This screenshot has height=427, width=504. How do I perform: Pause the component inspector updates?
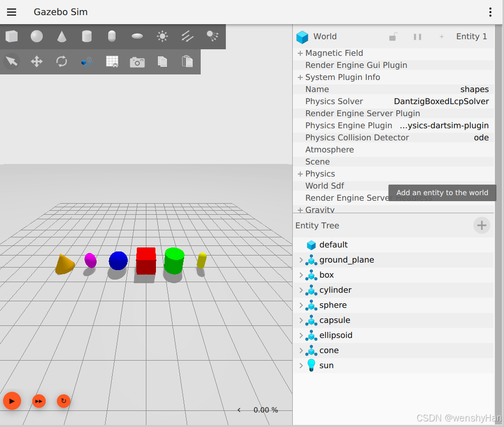pos(417,37)
